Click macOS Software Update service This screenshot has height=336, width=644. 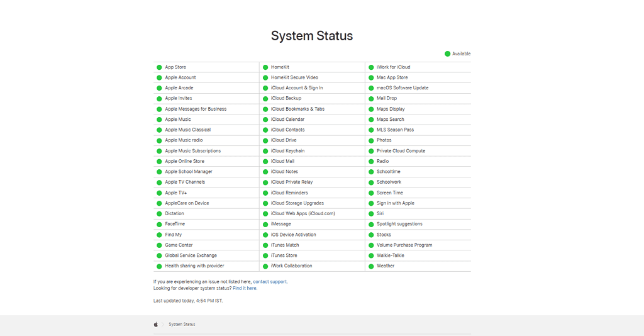pos(402,87)
